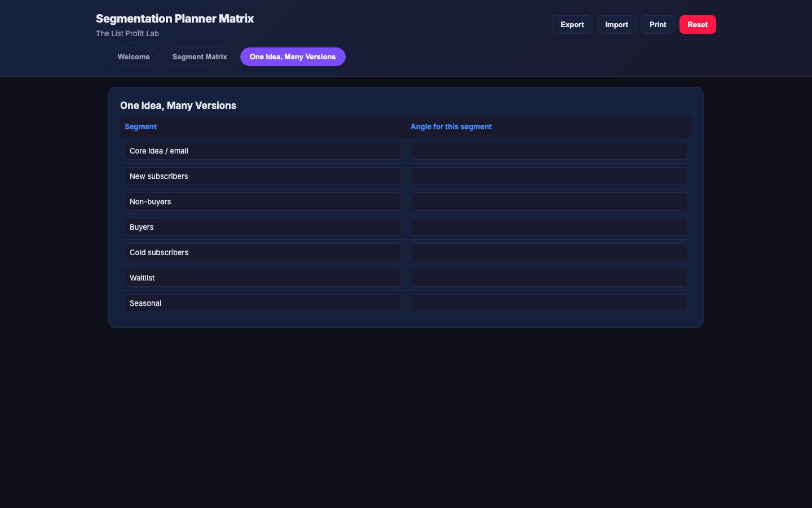
Task: Focus the angle field for Core idea / email
Action: point(549,151)
